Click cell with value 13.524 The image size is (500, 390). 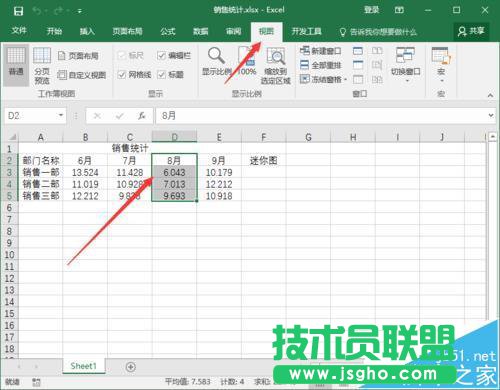pos(85,172)
